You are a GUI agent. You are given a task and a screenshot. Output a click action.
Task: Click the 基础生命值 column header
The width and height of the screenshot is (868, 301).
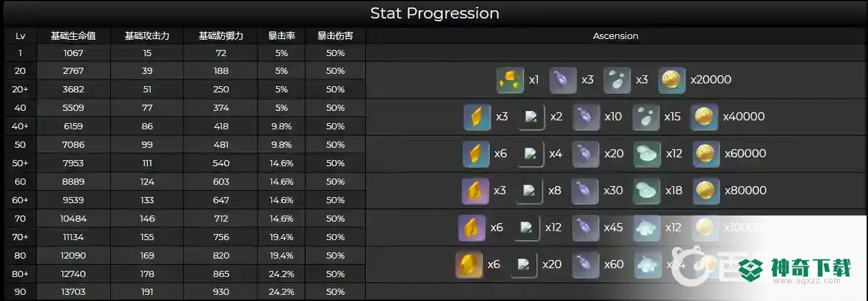[x=73, y=36]
